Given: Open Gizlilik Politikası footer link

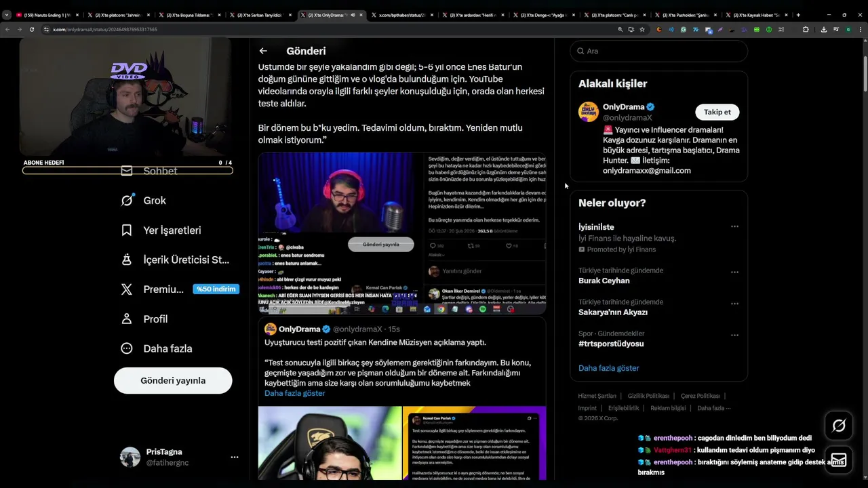Looking at the screenshot, I should click(648, 396).
